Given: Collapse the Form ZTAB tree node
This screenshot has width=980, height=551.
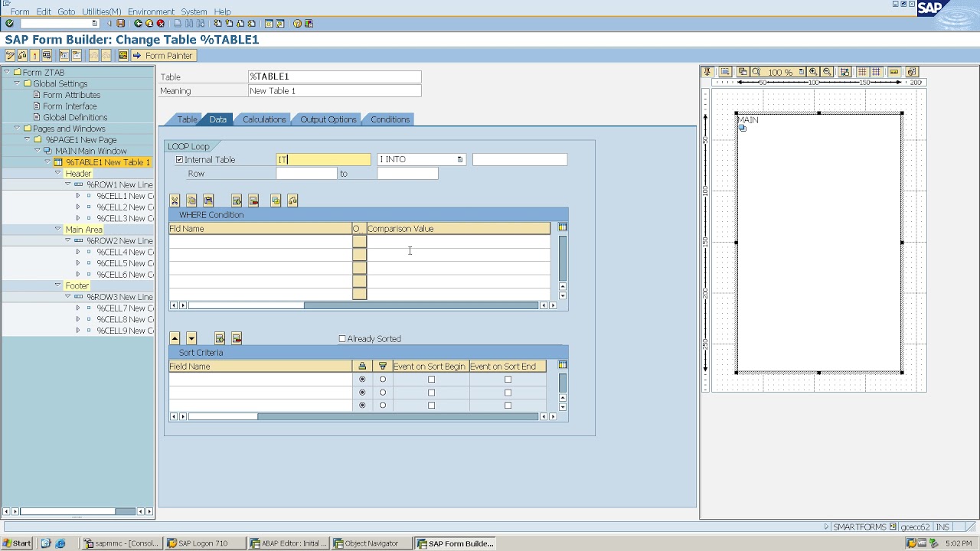Looking at the screenshot, I should coord(7,73).
